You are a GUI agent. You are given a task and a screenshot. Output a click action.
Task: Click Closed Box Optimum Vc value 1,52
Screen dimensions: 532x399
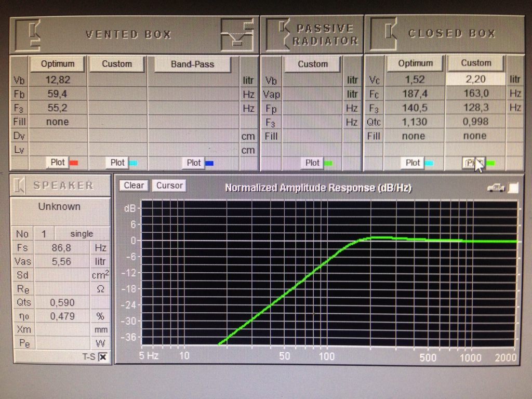(415, 79)
